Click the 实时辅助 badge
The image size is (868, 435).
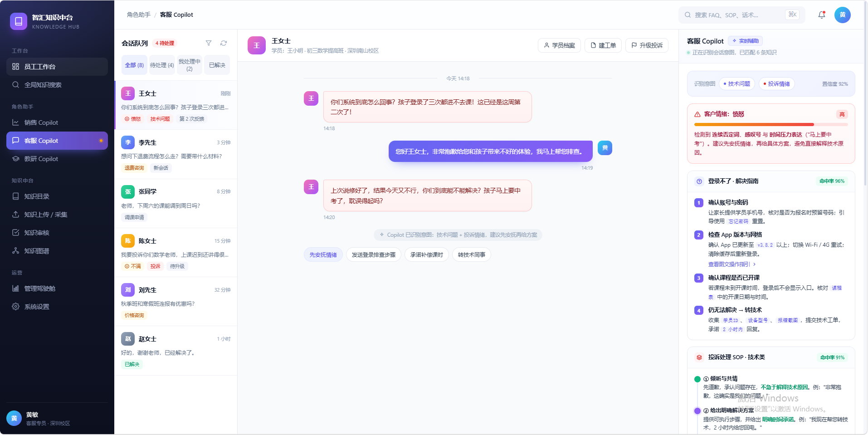tap(746, 41)
